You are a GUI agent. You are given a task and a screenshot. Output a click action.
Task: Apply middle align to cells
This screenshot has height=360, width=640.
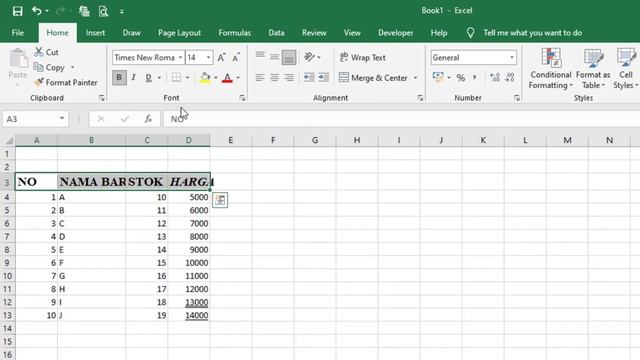pyautogui.click(x=274, y=57)
